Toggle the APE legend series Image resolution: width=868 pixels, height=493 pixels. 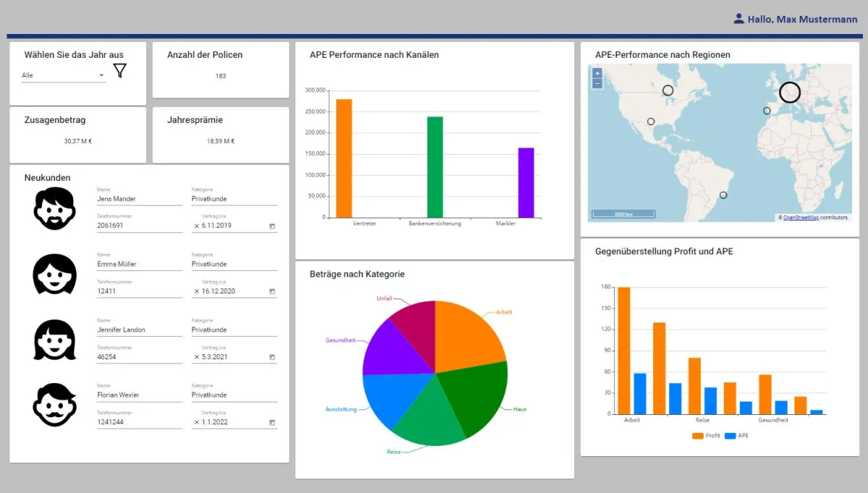coord(736,436)
